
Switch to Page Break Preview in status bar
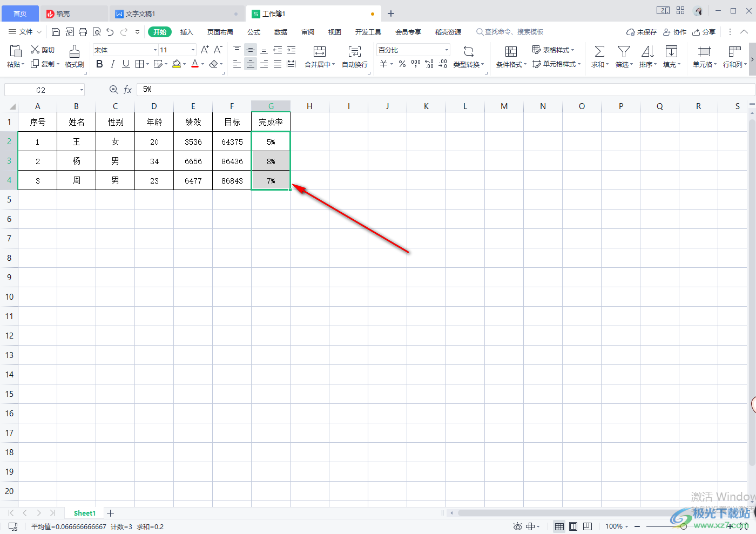[588, 526]
